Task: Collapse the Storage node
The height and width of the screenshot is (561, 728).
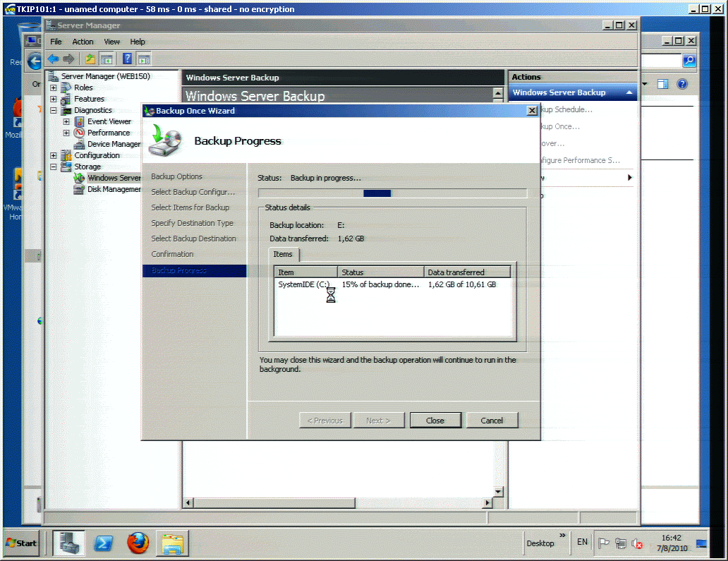Action: 54,167
